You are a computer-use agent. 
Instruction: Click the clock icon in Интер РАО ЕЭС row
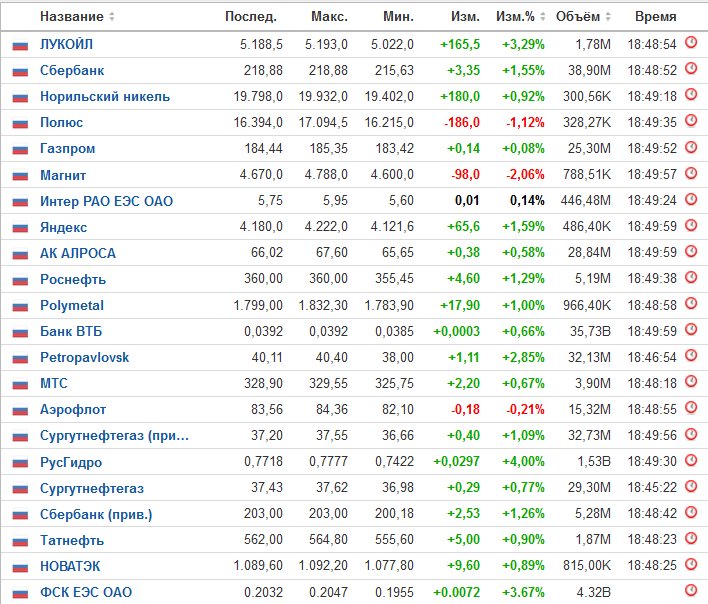click(x=691, y=199)
